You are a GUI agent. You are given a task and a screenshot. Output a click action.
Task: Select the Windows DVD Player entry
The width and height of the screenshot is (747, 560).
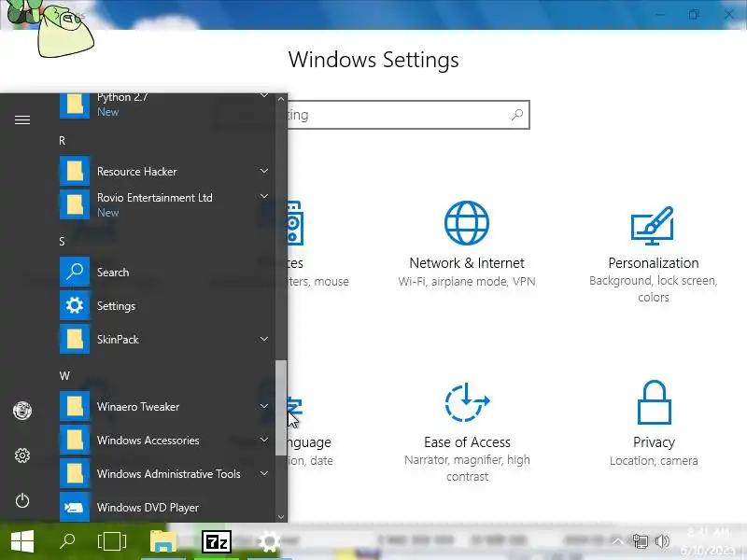(148, 508)
